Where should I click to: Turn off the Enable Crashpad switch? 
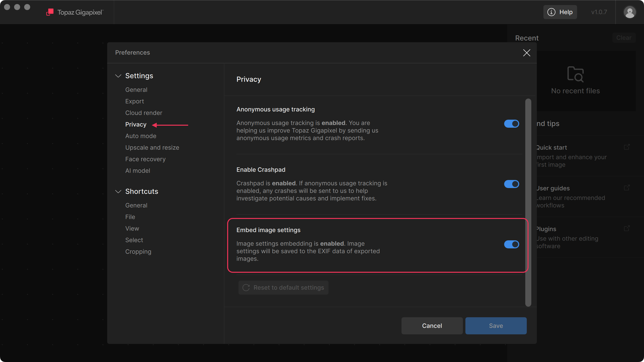pos(511,184)
